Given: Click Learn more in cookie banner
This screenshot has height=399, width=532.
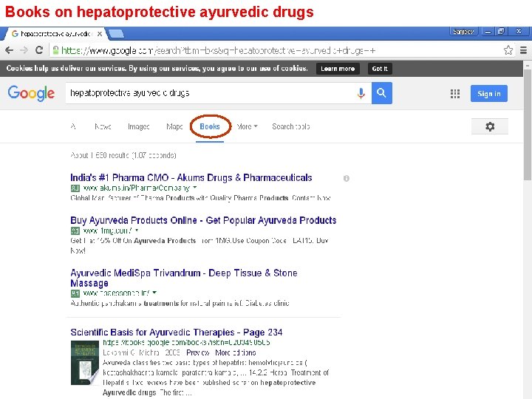Looking at the screenshot, I should [338, 69].
